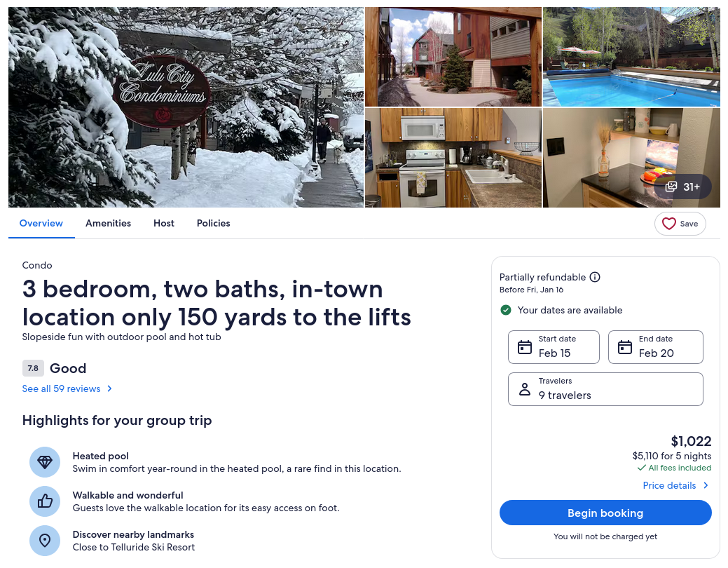728x568 pixels.
Task: View the kitchen stove photo
Action: pos(453,158)
